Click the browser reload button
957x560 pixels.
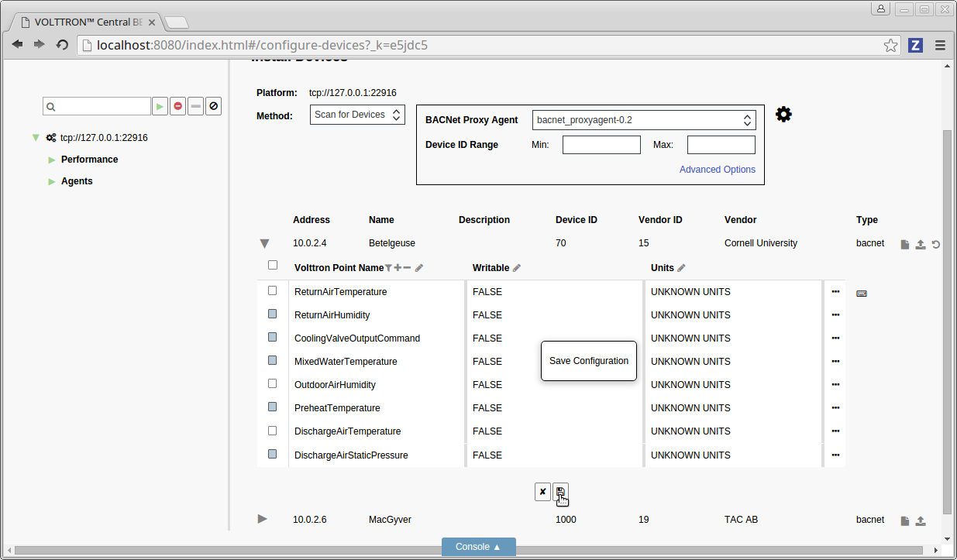coord(62,45)
